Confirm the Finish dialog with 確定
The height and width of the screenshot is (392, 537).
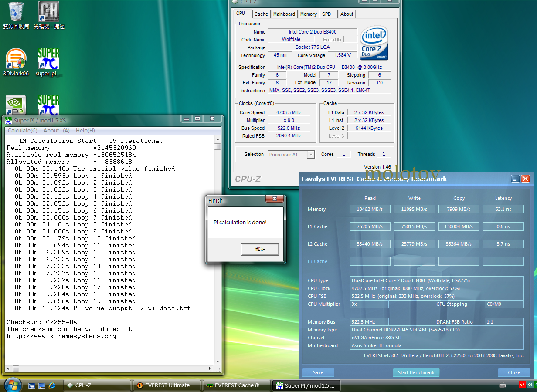(x=260, y=249)
